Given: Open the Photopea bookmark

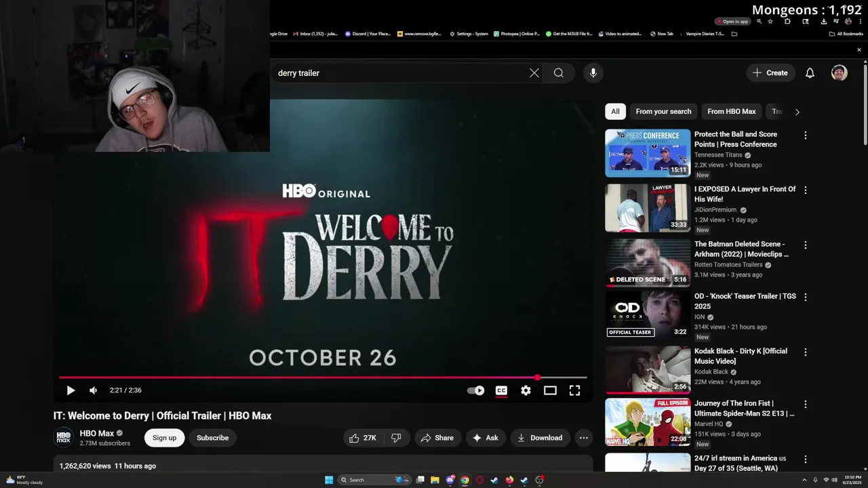Looking at the screenshot, I should (517, 34).
